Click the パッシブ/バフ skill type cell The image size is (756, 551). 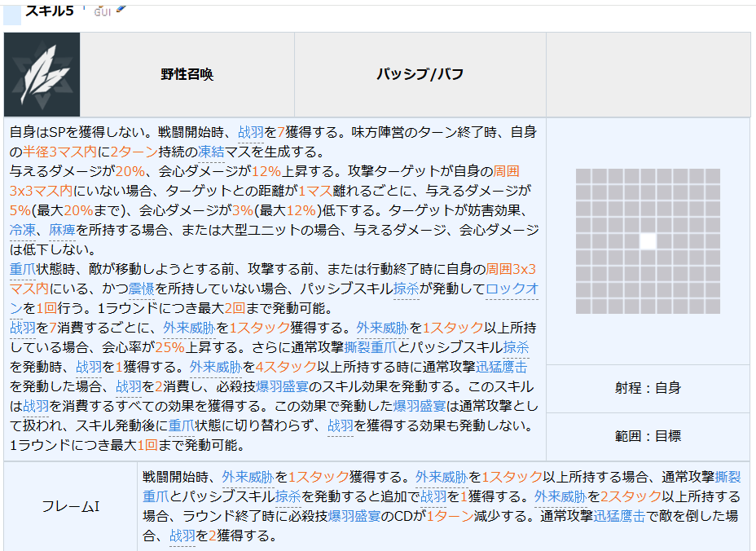pos(420,74)
